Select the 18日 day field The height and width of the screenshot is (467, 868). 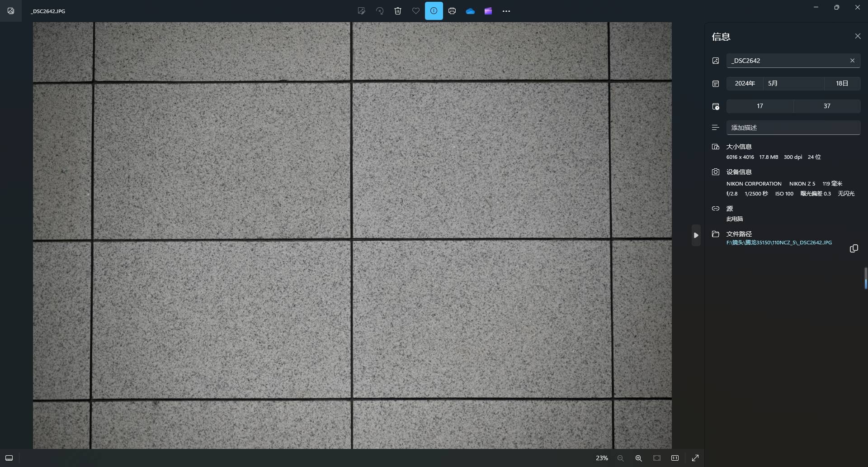842,83
